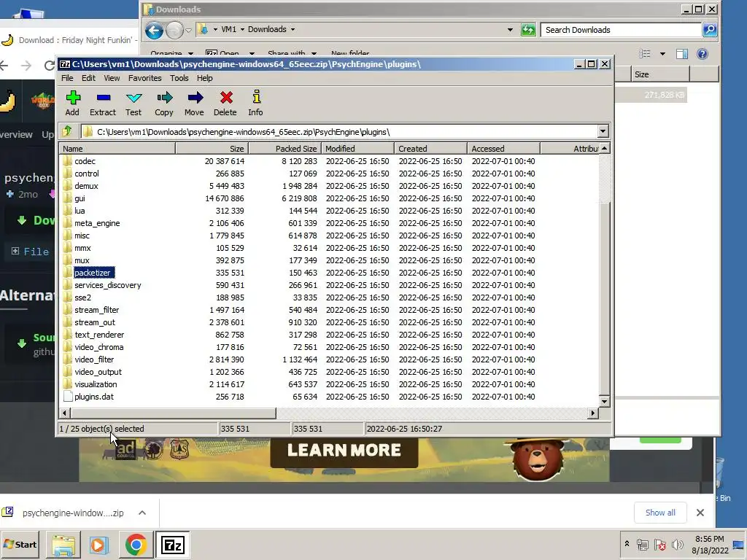The image size is (747, 560).
Task: Select the video_filter folder
Action: click(x=94, y=359)
